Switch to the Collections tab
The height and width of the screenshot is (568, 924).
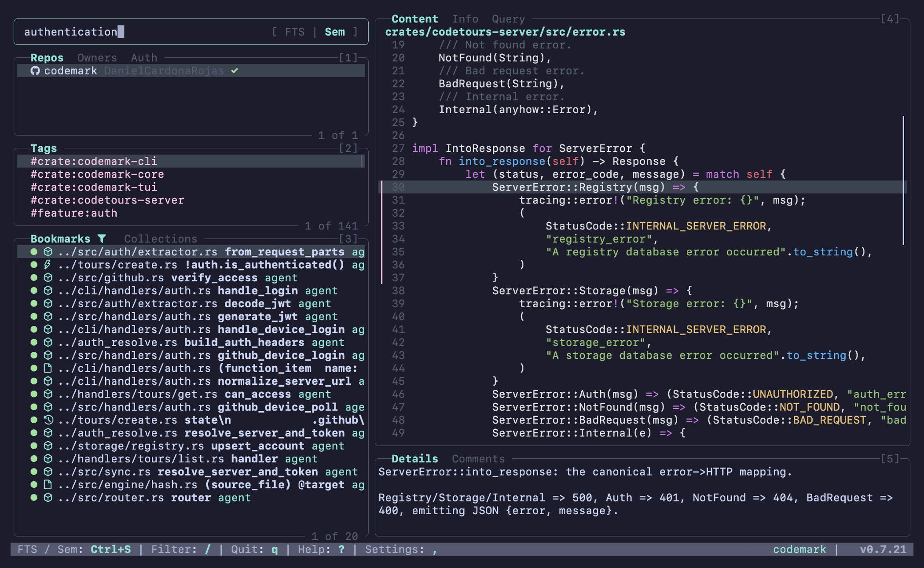161,239
